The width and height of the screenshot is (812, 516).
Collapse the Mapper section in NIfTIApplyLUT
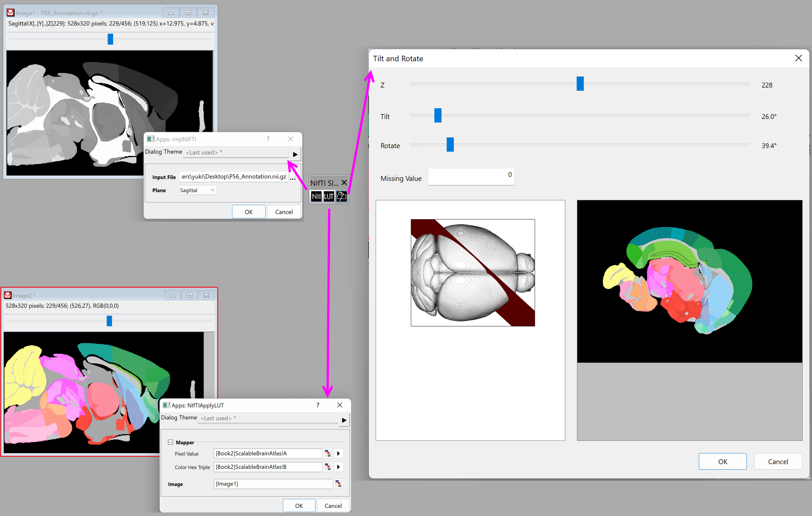171,442
